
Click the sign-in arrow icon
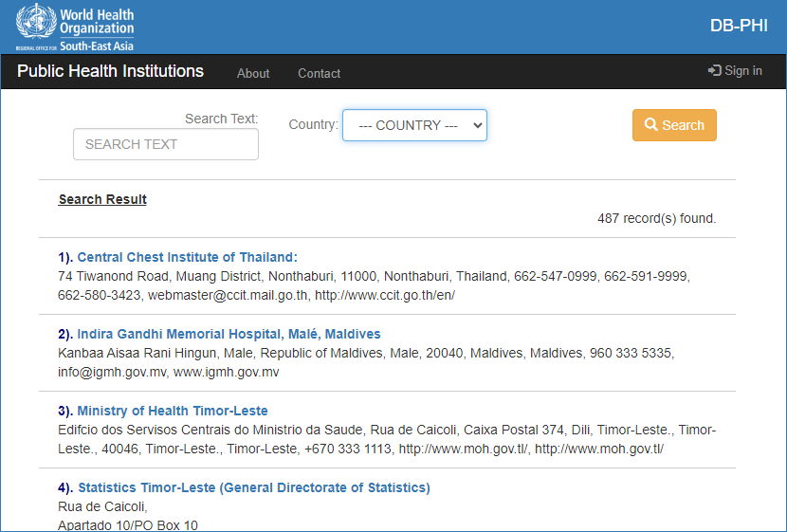point(714,71)
